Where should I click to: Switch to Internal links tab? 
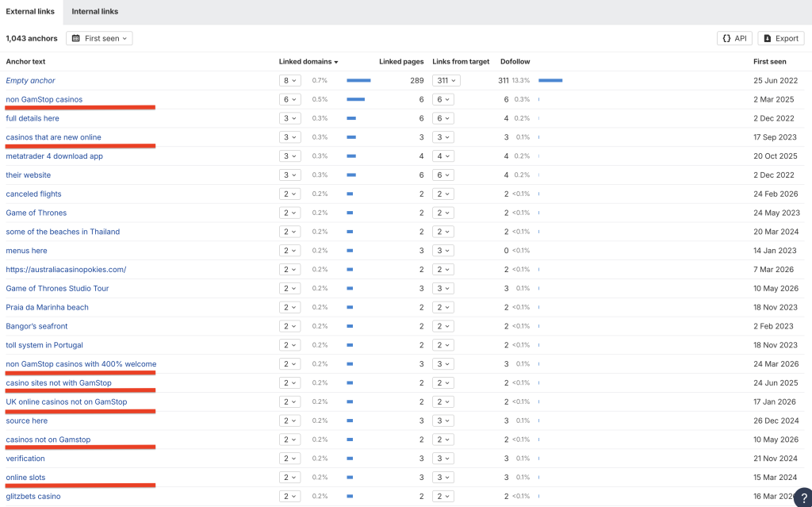pyautogui.click(x=95, y=11)
